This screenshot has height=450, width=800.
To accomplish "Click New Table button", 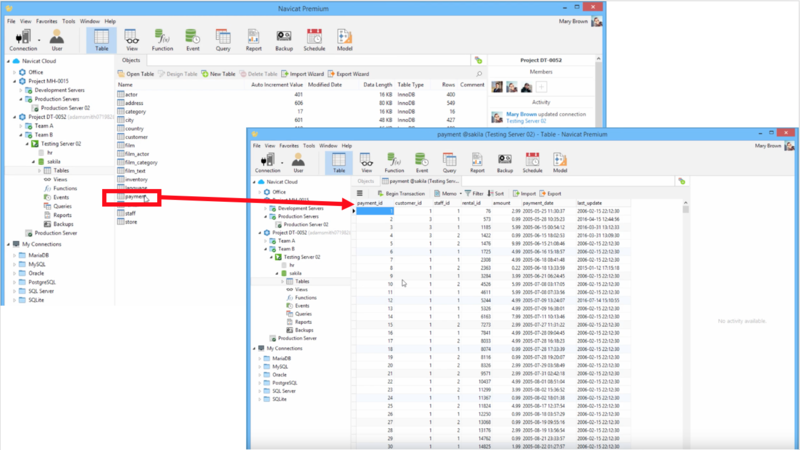I will pyautogui.click(x=218, y=74).
